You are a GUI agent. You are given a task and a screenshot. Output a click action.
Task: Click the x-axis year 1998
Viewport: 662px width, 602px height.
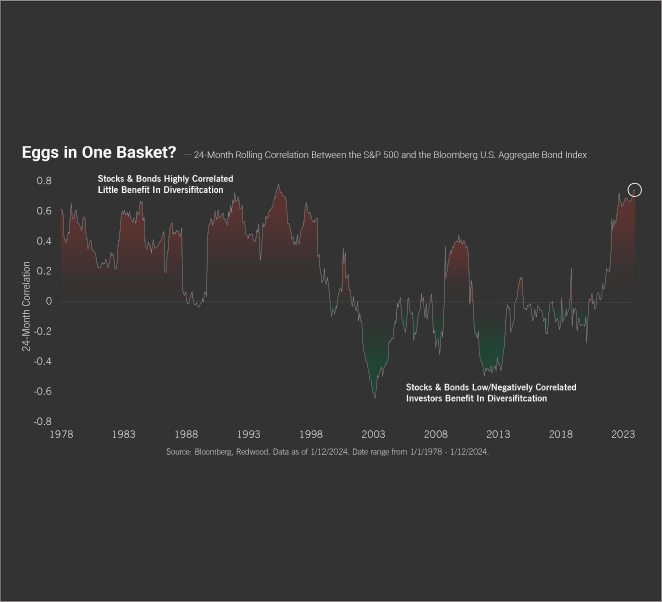click(311, 434)
